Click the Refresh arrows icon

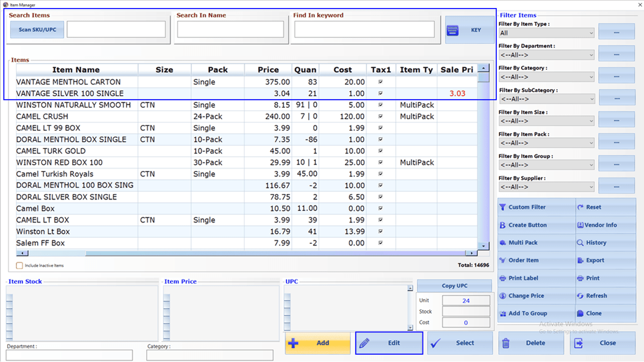point(580,296)
